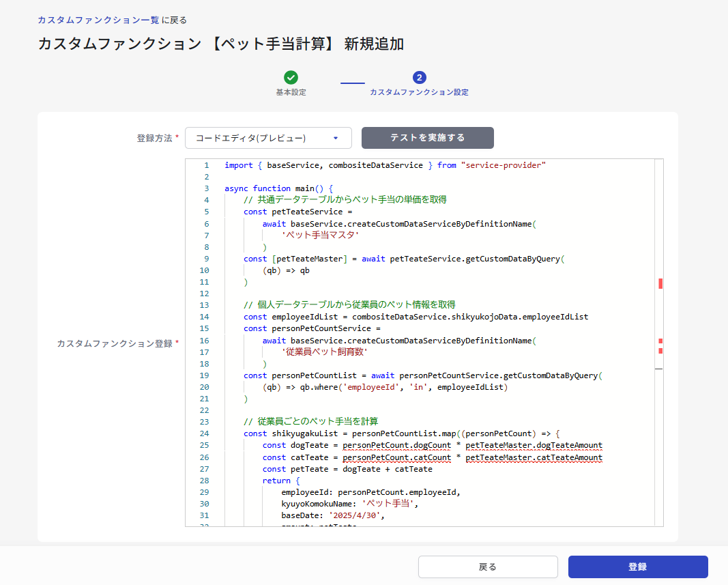Click 'const petTeate = dogTeate + catTeate' line
Screen dimensions: 728x585
click(x=347, y=470)
